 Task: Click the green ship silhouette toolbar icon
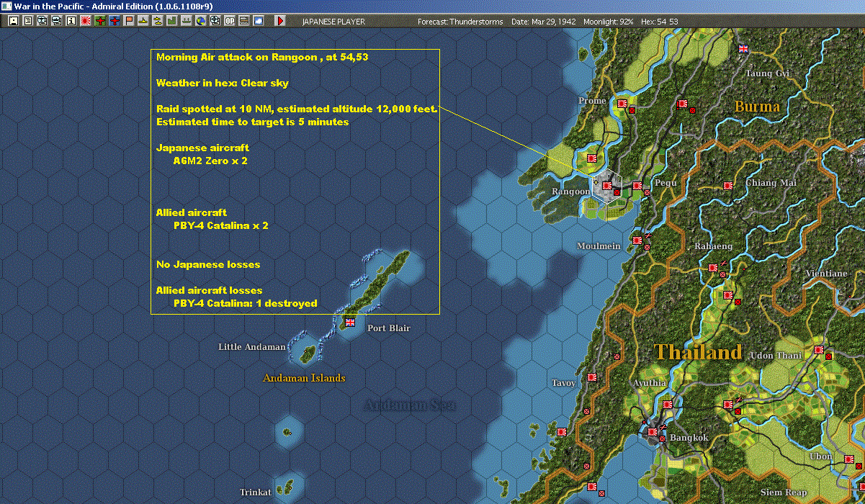[x=187, y=21]
